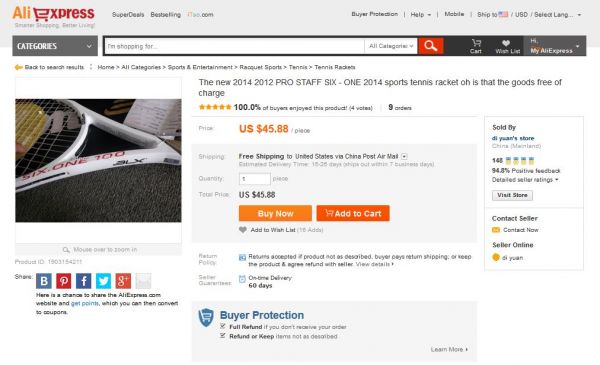Share product via VK icon
600x365 pixels.
[x=44, y=281]
